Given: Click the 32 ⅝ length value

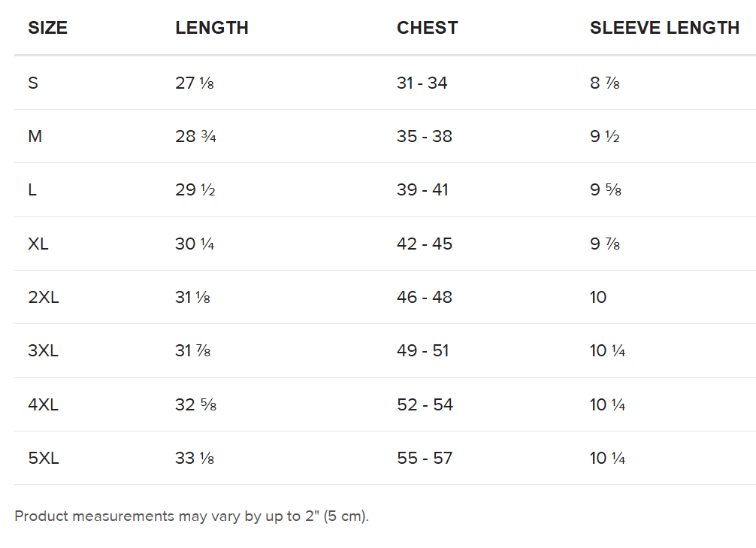Looking at the screenshot, I should coord(195,404).
